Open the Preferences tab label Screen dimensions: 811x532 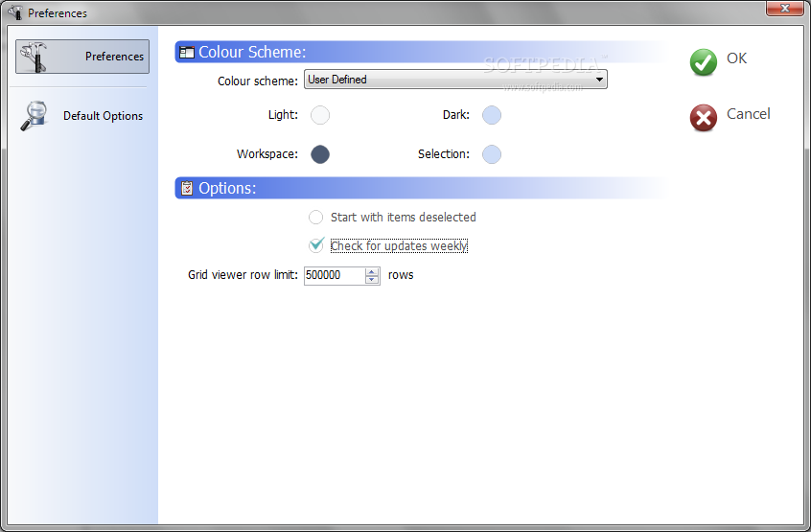[x=114, y=57]
